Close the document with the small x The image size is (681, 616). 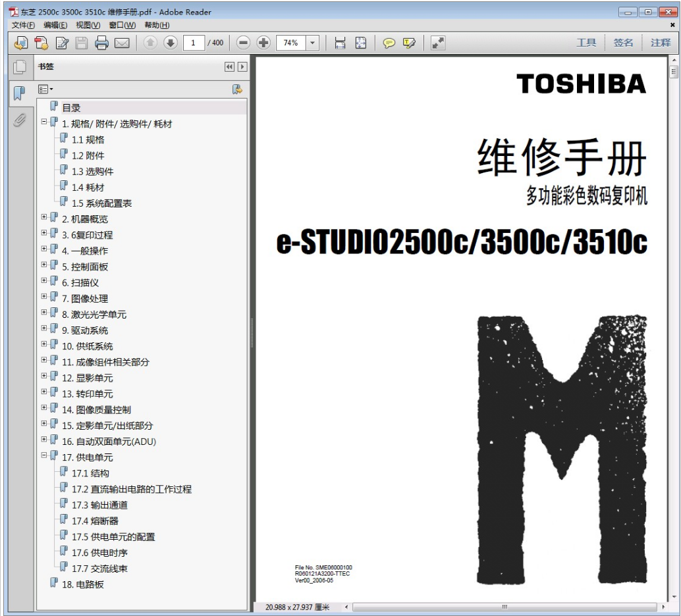(672, 25)
